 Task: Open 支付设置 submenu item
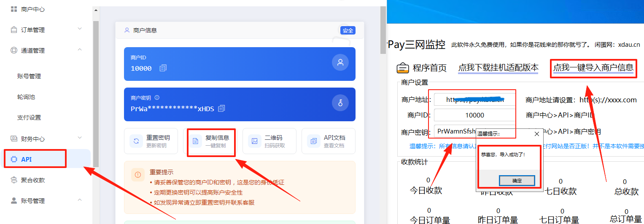[x=29, y=117]
